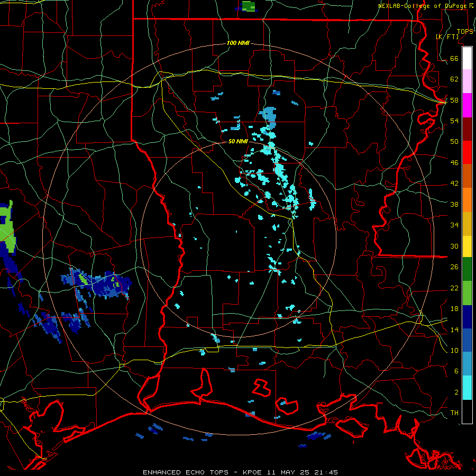
Task: Click the white swatch in tops scale
Action: click(467, 58)
